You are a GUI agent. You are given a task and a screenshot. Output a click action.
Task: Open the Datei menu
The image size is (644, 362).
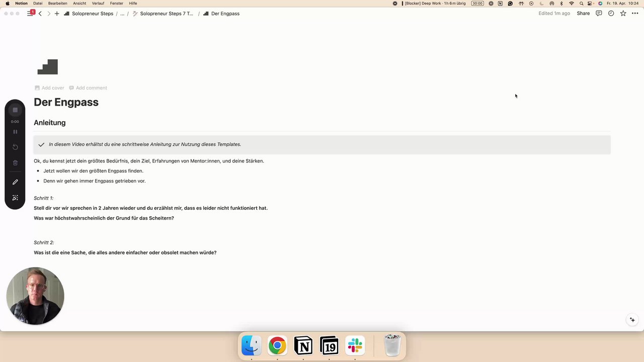[38, 3]
